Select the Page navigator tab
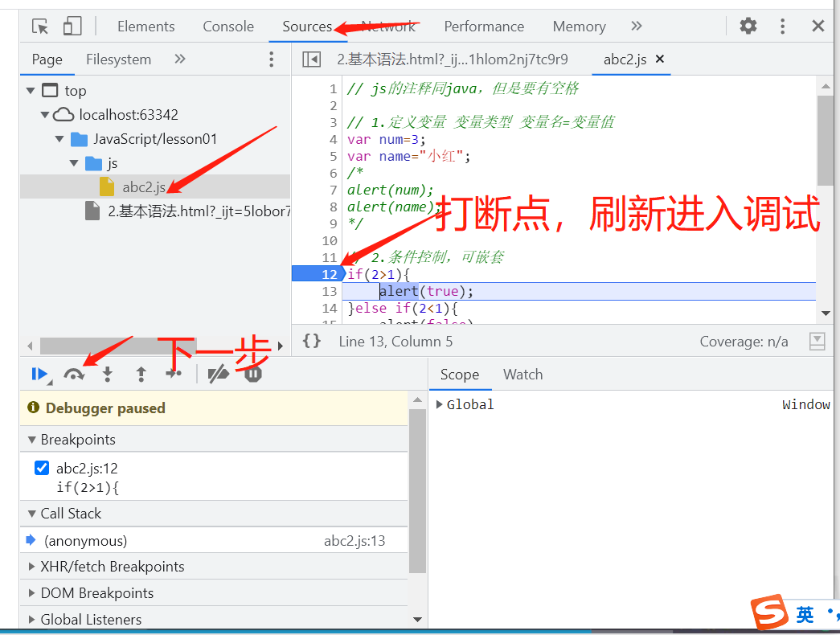 [47, 59]
